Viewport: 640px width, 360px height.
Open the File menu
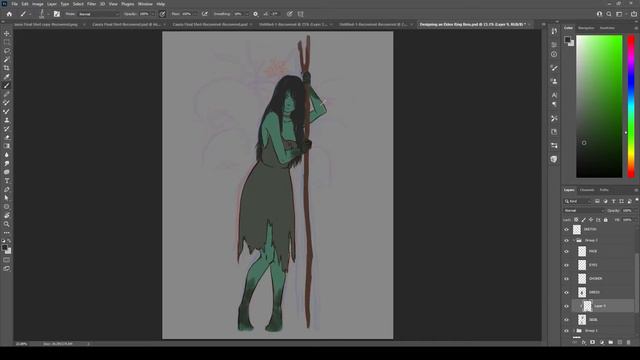[x=15, y=4]
